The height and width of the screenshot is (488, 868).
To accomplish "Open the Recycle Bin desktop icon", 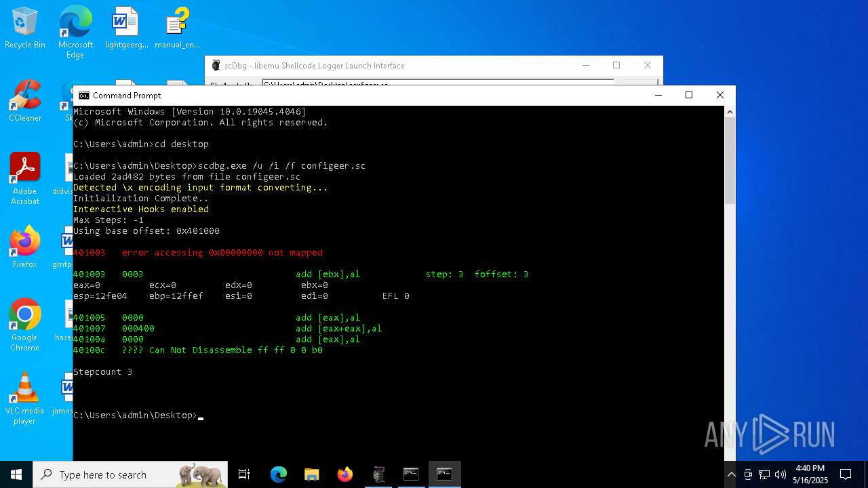I will tap(25, 28).
